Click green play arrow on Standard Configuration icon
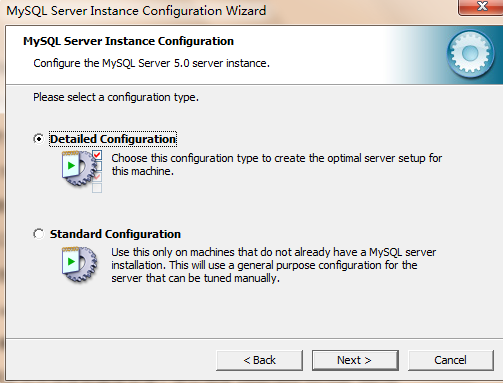 click(71, 262)
